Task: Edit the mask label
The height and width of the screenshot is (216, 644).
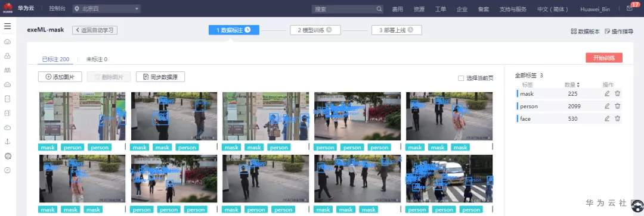Action: coord(607,94)
